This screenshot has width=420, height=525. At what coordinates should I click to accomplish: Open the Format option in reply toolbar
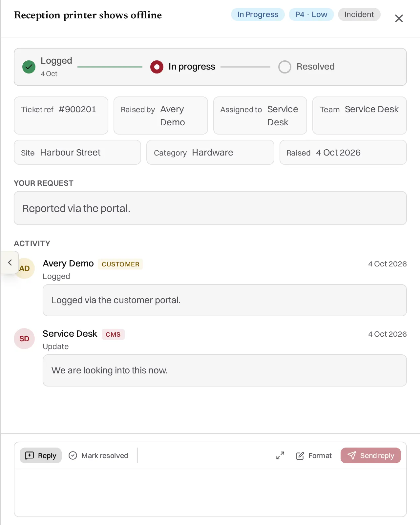pos(314,455)
